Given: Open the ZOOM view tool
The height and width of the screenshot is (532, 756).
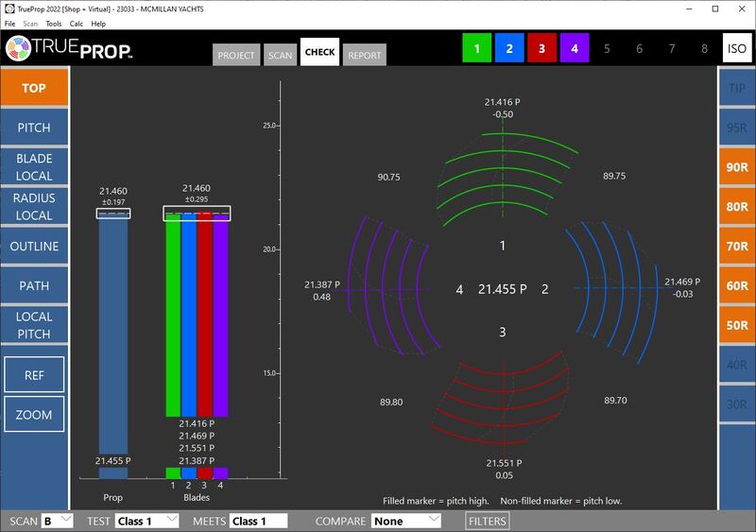Looking at the screenshot, I should click(x=34, y=415).
